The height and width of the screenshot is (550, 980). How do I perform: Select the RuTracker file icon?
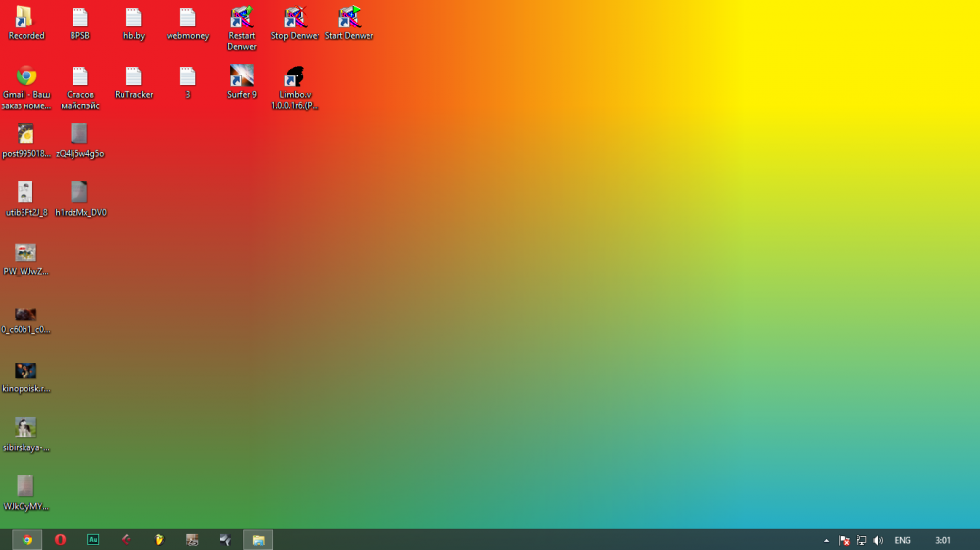(133, 76)
